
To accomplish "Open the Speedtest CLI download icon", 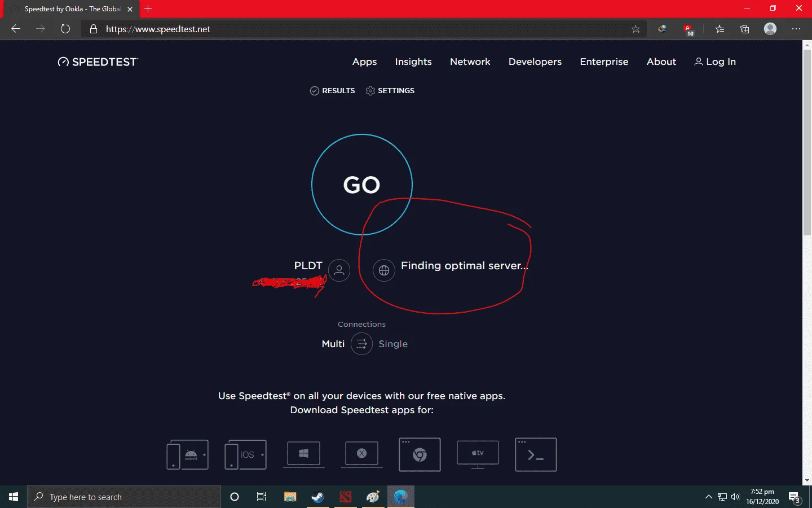I will [536, 454].
